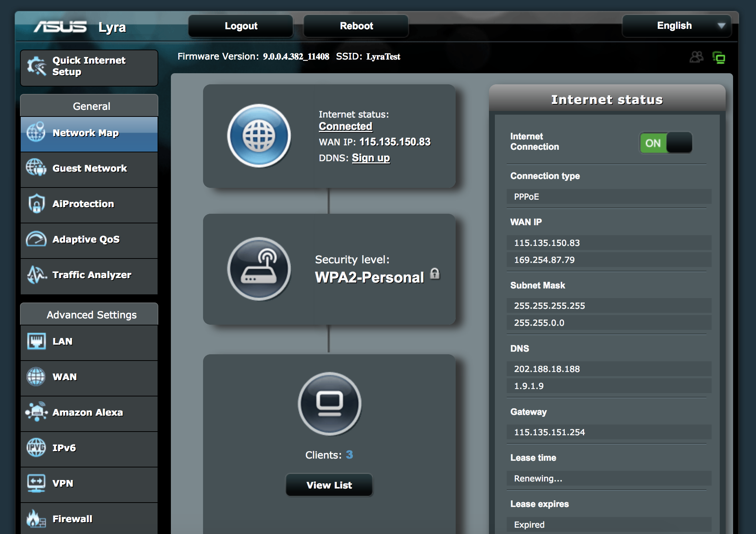Click the clients computer monitor icon

(329, 403)
